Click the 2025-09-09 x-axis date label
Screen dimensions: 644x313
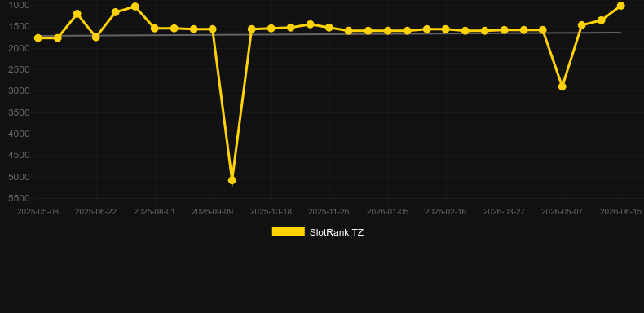click(212, 212)
